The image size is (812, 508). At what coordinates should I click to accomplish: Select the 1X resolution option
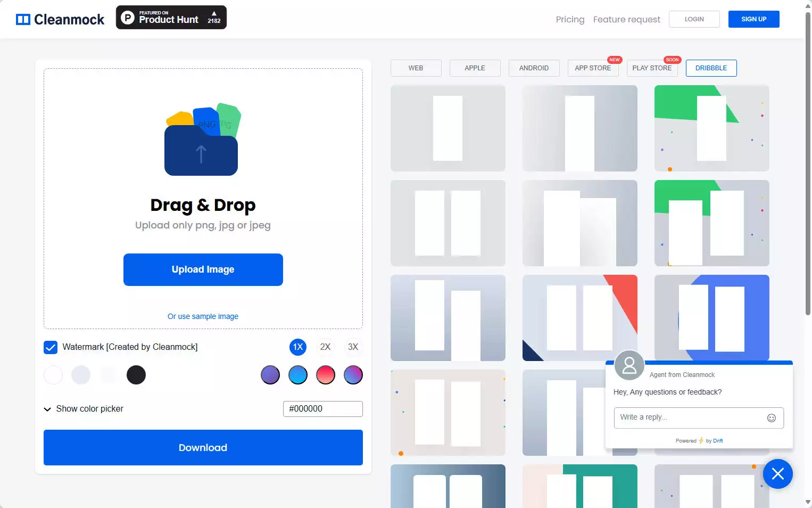(298, 347)
